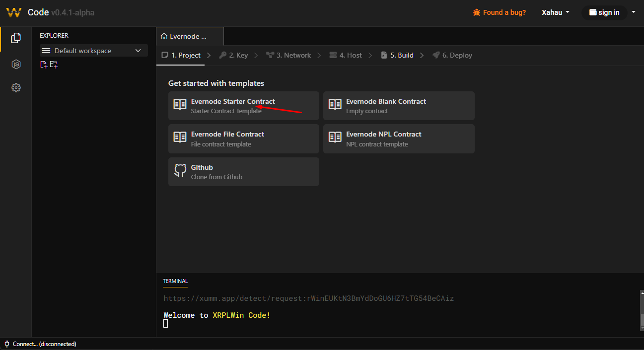Viewport: 644px width, 350px height.
Task: Click the sign in button
Action: tap(604, 12)
